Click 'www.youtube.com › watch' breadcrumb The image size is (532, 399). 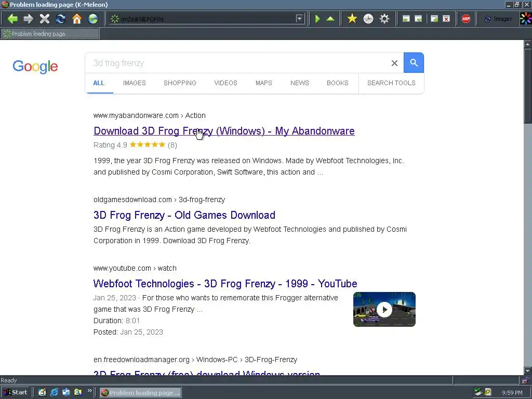pyautogui.click(x=135, y=269)
